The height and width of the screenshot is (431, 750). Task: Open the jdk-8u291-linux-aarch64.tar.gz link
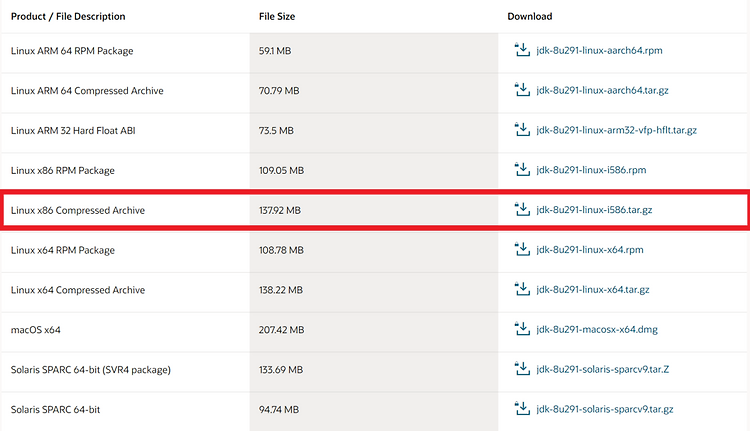[602, 90]
